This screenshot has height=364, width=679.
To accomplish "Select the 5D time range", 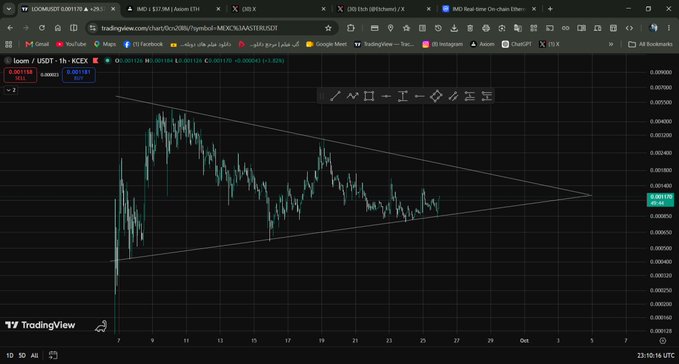I will point(22,355).
